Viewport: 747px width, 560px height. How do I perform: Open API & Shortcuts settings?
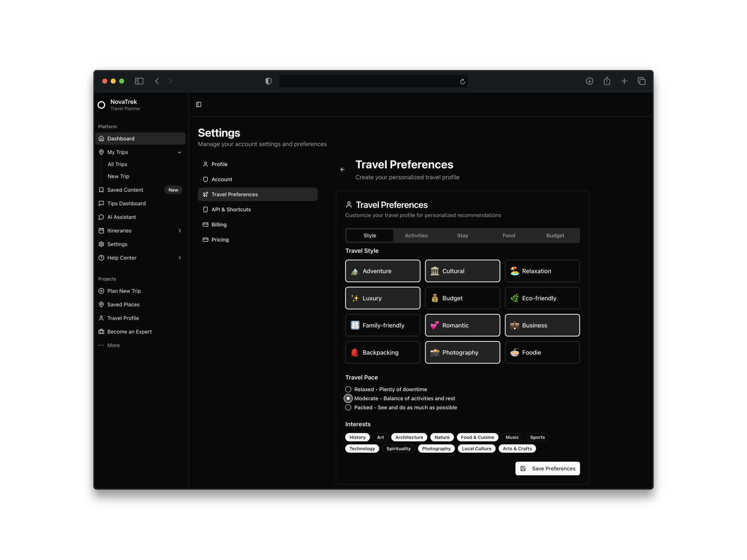click(x=231, y=209)
